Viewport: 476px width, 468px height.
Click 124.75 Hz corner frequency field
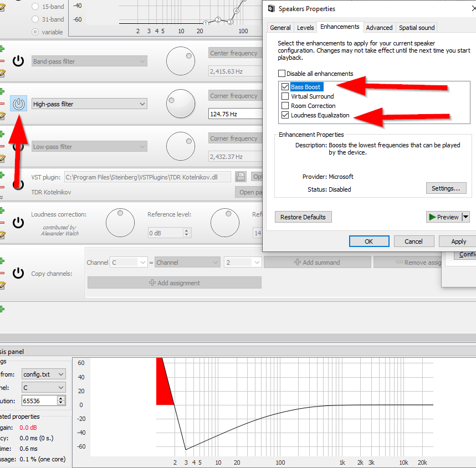pyautogui.click(x=236, y=114)
